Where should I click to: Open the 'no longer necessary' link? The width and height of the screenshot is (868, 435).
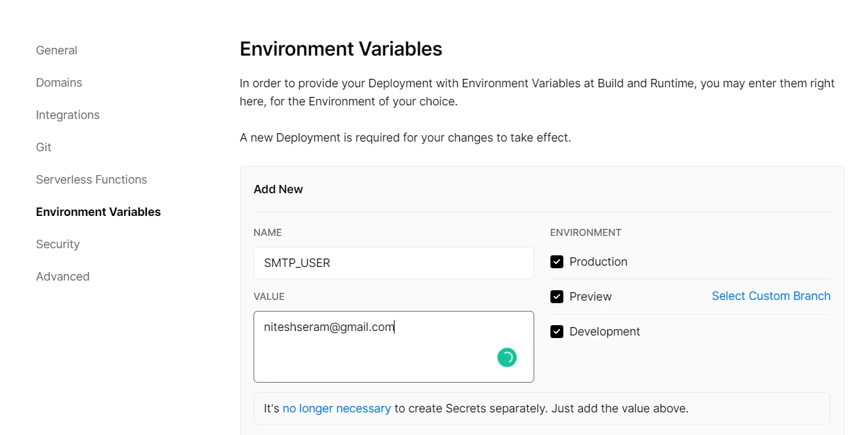(336, 408)
